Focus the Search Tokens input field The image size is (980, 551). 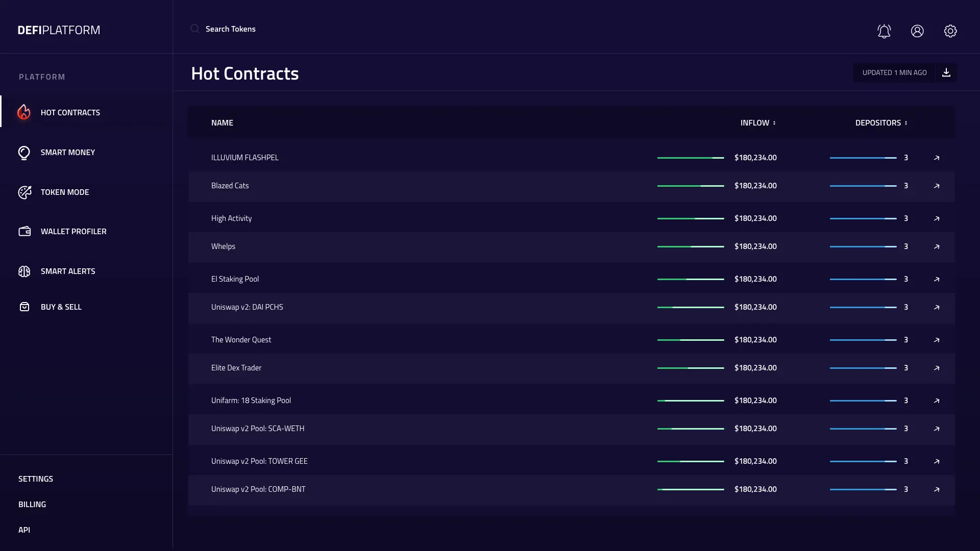(x=230, y=29)
